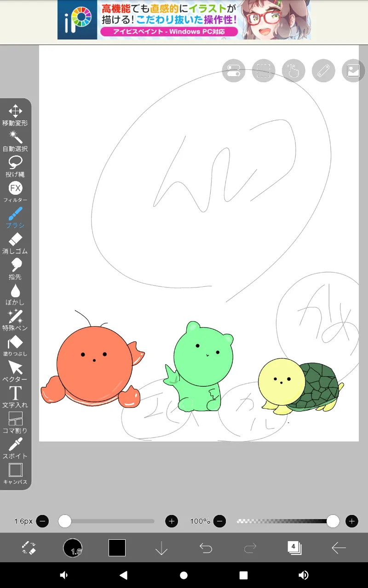
Task: Select the 指先 smudge tool
Action: 15,269
